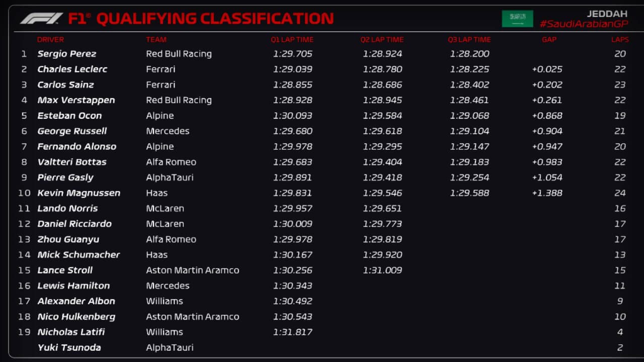Click Aston Martin Aramco beside Lance Stroll
The width and height of the screenshot is (644, 362).
pyautogui.click(x=192, y=270)
